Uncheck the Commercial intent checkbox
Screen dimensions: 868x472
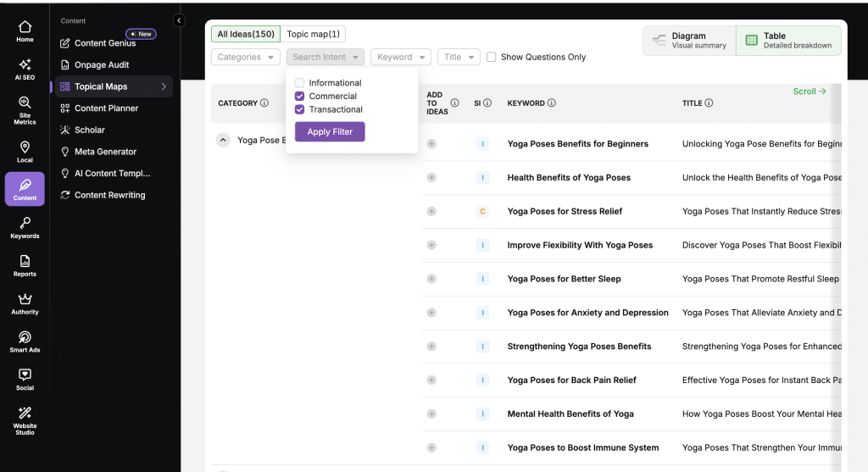pos(299,97)
